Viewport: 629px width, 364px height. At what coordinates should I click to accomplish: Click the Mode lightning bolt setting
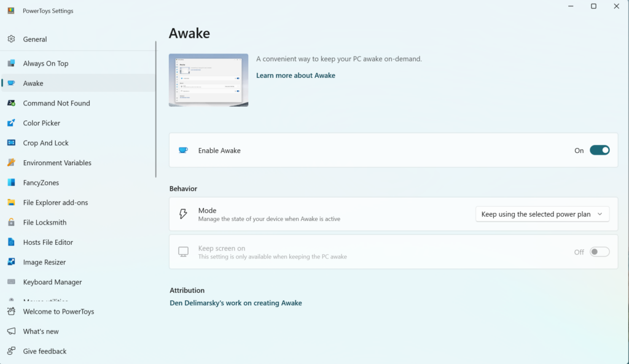point(183,214)
